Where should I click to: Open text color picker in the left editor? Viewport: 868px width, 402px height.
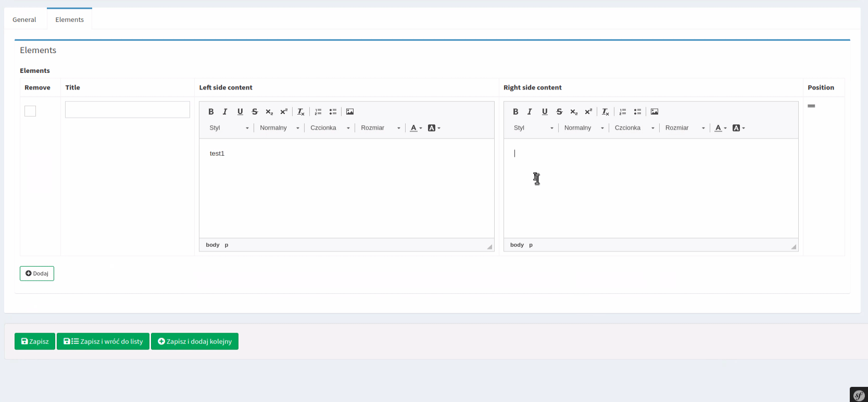416,128
